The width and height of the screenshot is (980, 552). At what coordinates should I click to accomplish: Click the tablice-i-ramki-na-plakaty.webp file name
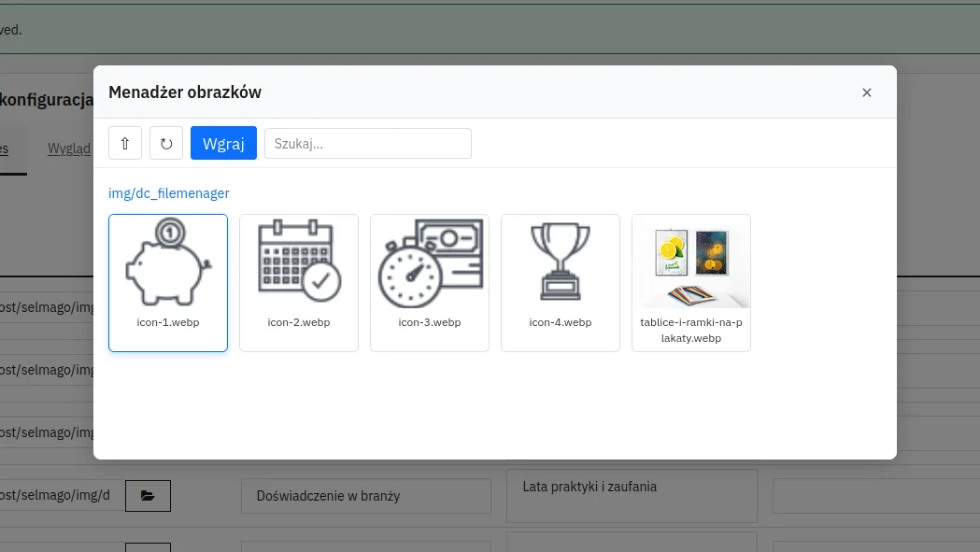tap(691, 330)
